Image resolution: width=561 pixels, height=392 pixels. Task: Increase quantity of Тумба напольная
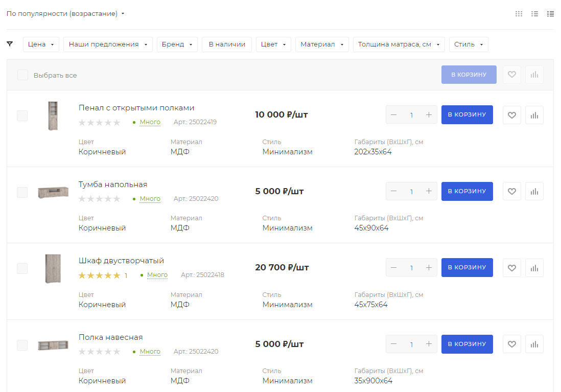pyautogui.click(x=429, y=191)
